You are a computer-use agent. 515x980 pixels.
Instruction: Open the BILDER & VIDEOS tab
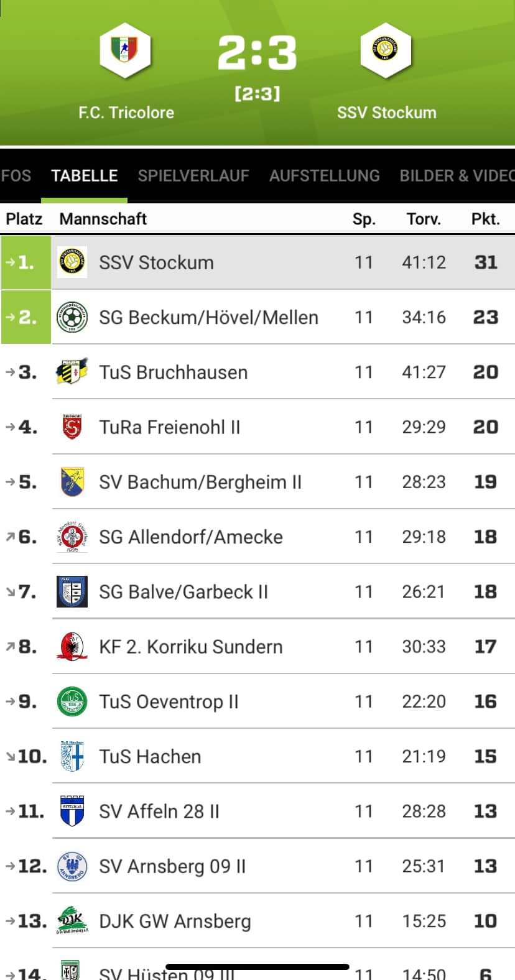click(x=457, y=176)
